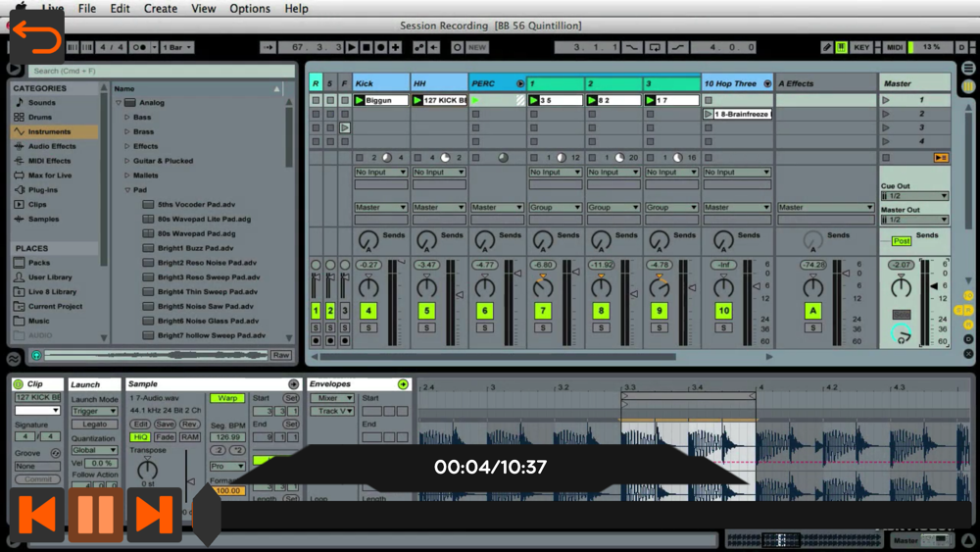Toggle track activator 10

coord(723,311)
